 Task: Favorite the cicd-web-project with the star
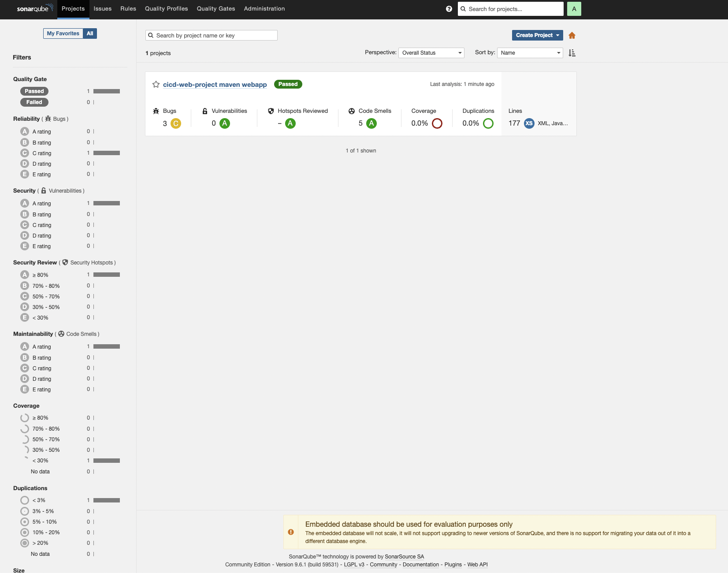156,84
